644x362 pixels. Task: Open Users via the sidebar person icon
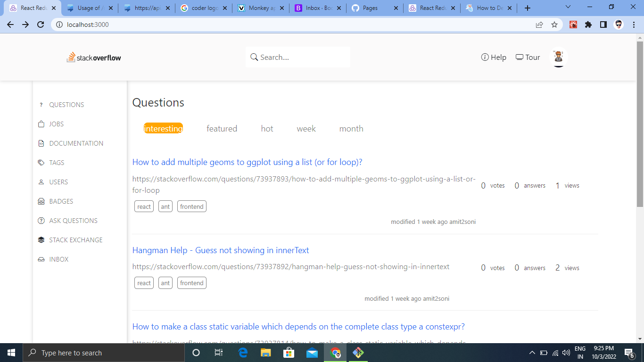click(x=41, y=181)
